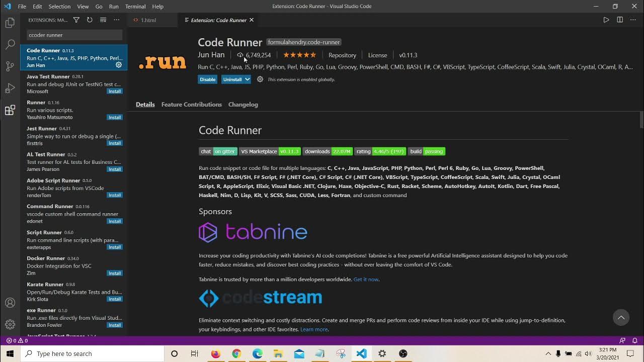Image resolution: width=644 pixels, height=362 pixels.
Task: Disable the Code Runner extension
Action: click(208, 79)
